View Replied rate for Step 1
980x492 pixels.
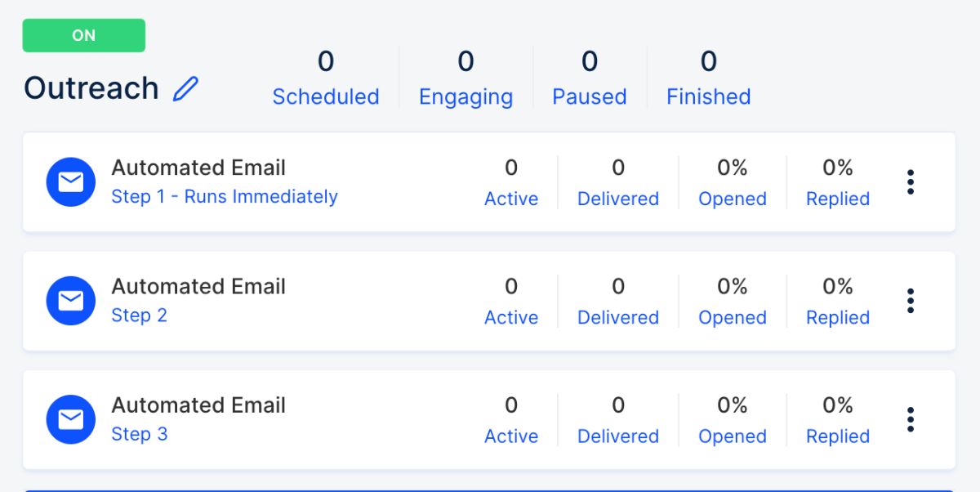pyautogui.click(x=838, y=199)
